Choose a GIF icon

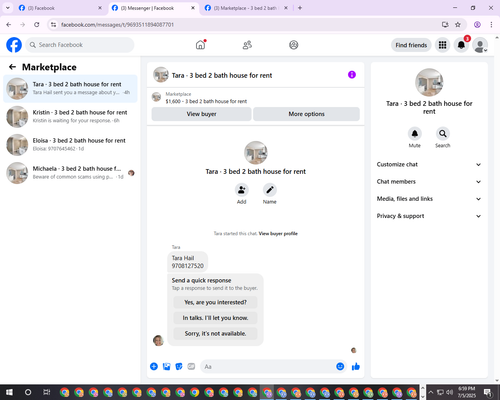(x=191, y=367)
